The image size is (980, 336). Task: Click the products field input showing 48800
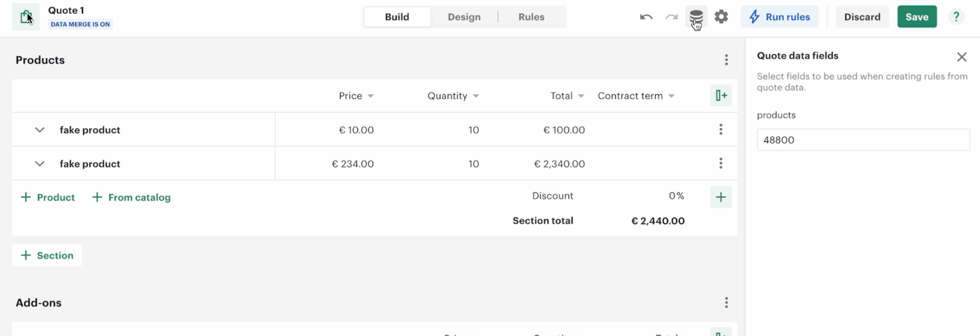(863, 140)
